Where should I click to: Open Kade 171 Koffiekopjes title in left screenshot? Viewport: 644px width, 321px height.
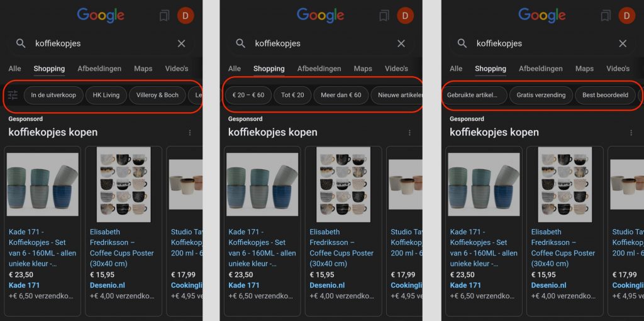[x=42, y=248]
